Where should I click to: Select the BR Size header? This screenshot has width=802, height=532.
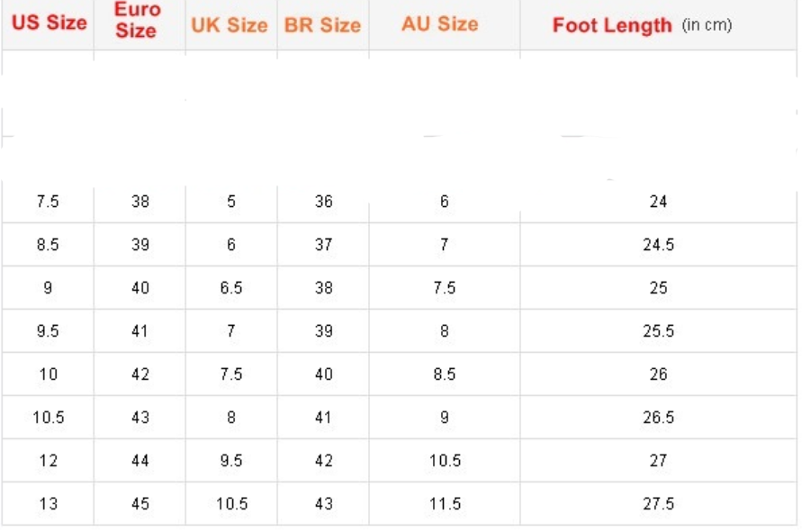[x=322, y=25]
